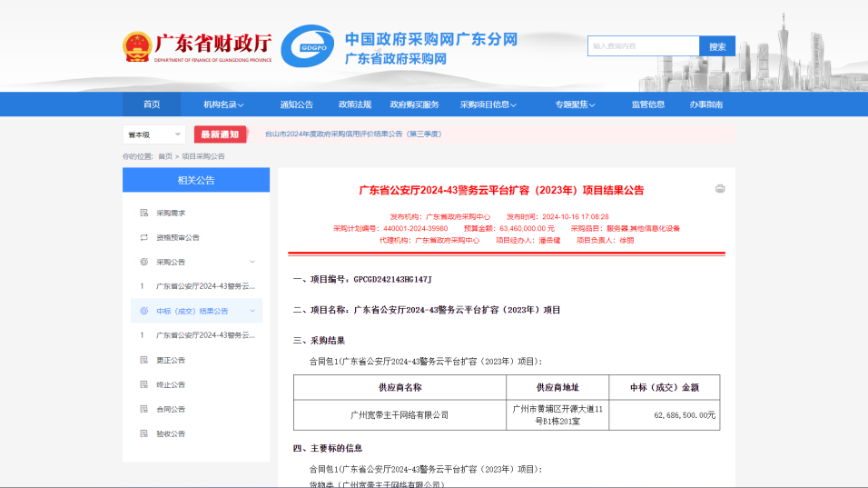Click the 资格预审公告 sidebar icon
The width and height of the screenshot is (868, 488).
click(143, 237)
